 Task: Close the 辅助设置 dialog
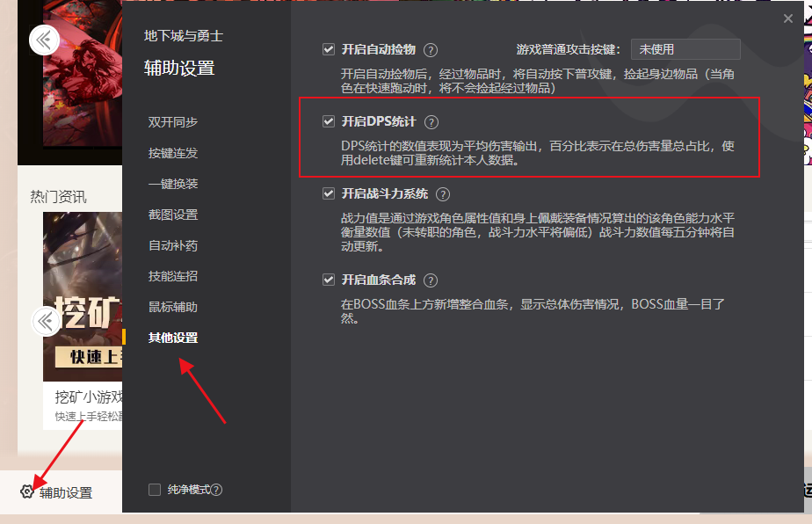[x=787, y=18]
